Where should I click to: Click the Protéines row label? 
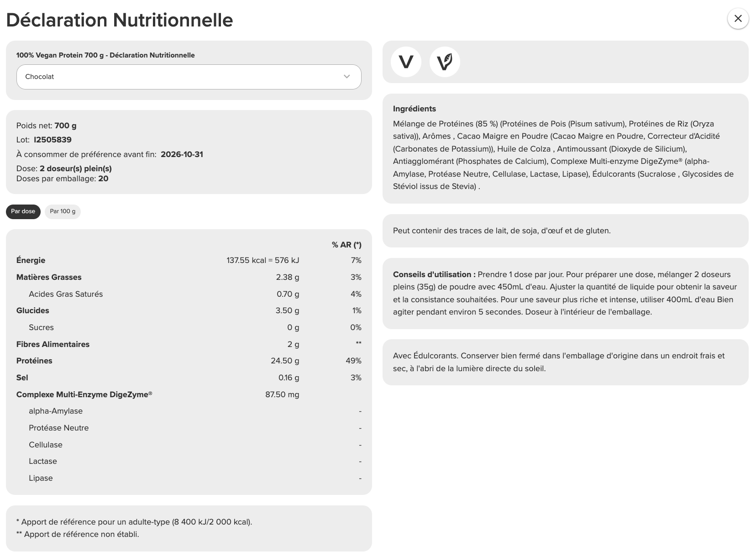point(34,361)
